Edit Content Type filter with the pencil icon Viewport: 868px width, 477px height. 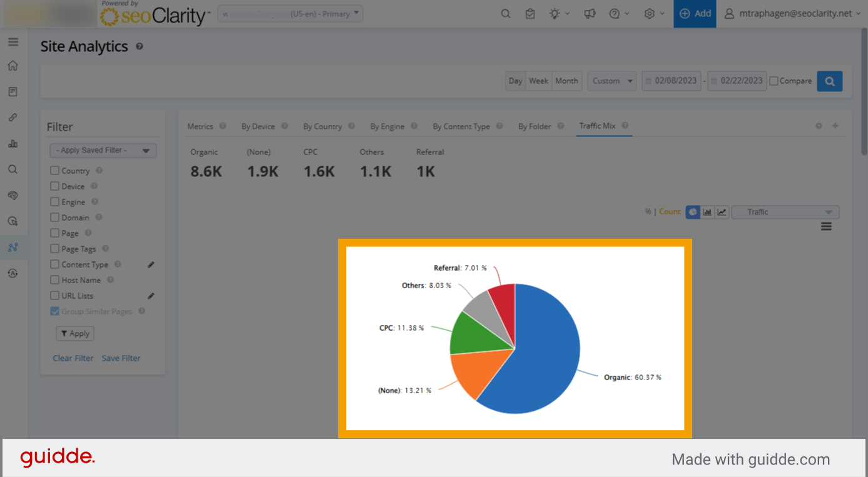tap(150, 264)
